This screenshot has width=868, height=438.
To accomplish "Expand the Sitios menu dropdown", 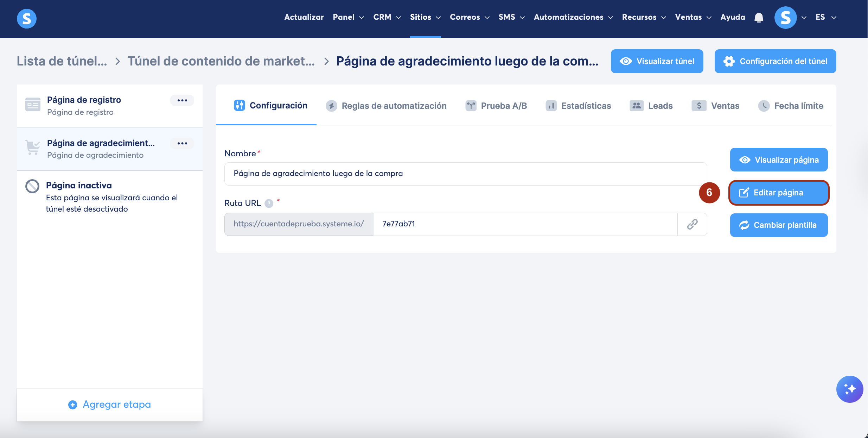I will 425,17.
